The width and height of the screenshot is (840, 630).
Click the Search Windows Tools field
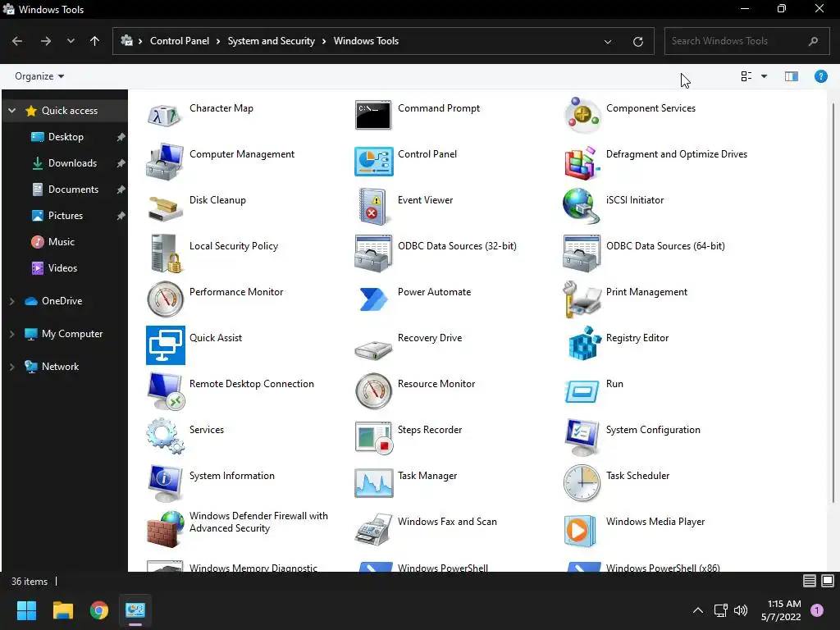(x=746, y=41)
